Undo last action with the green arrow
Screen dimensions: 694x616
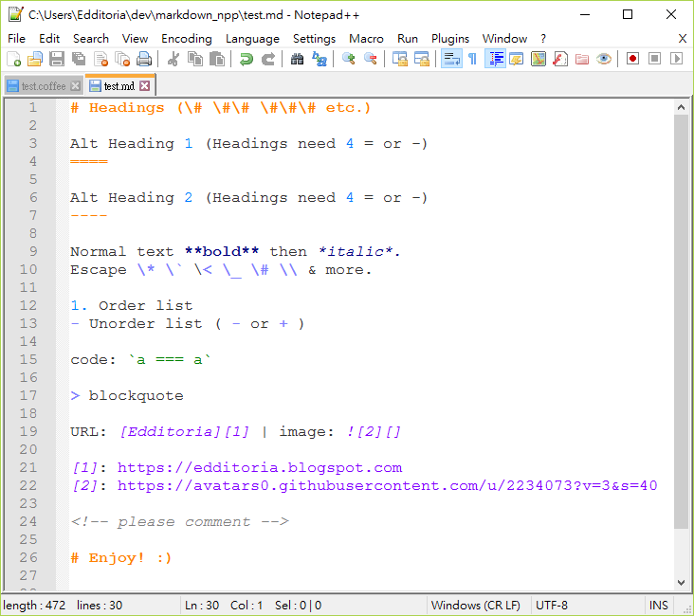pyautogui.click(x=247, y=59)
